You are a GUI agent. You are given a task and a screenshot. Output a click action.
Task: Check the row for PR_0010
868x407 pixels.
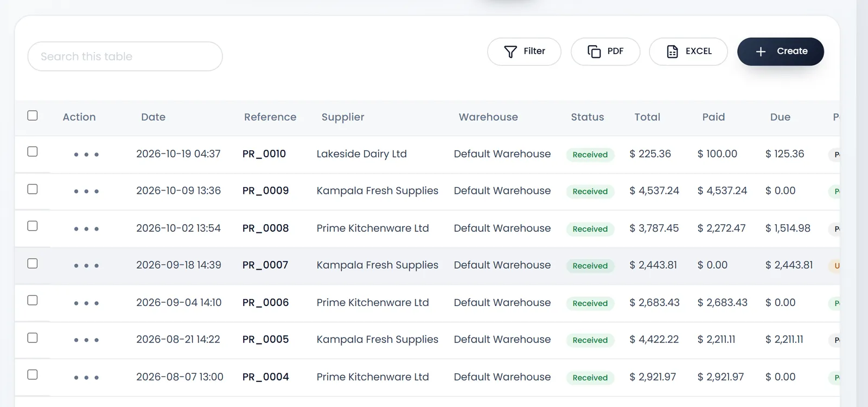click(33, 151)
